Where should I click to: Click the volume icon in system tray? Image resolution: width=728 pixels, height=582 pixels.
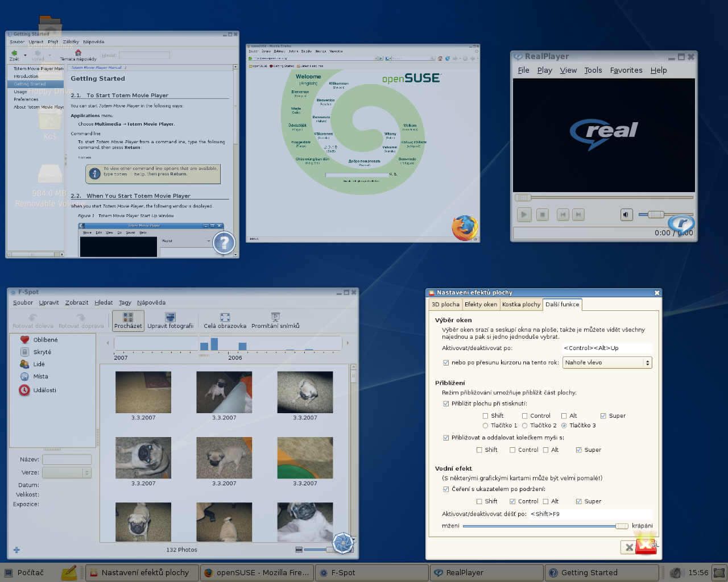676,573
